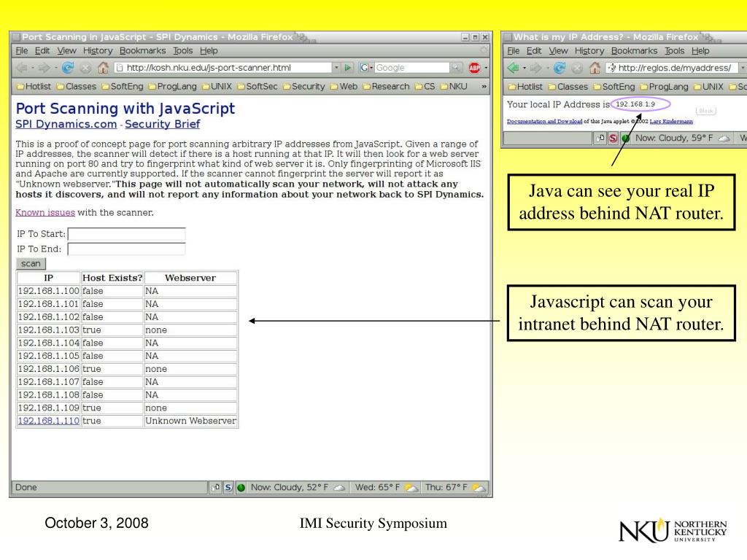The image size is (747, 560).
Task: Open Documentation and Download link
Action: [544, 122]
